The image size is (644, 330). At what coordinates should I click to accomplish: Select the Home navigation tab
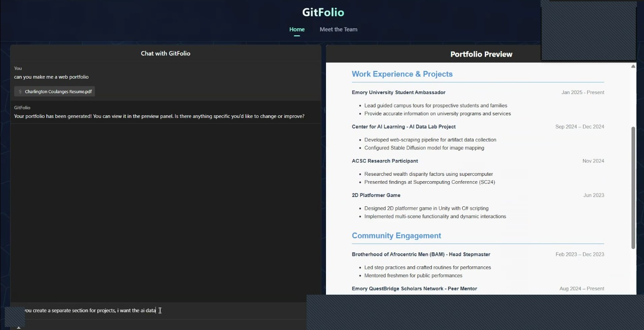pos(297,29)
